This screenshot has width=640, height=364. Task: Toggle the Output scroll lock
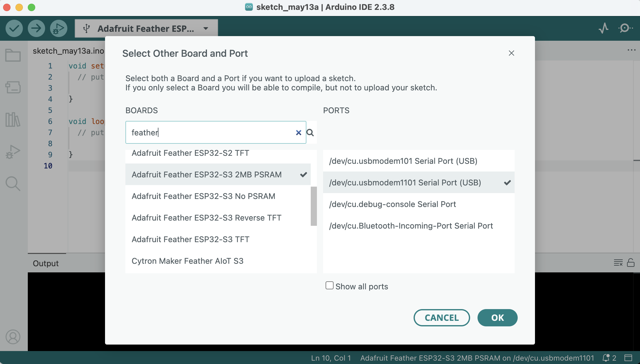pos(631,263)
